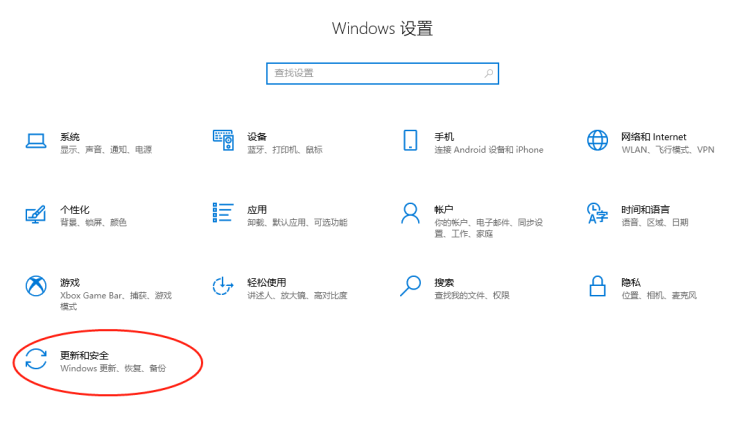Screen dimensions: 746x431
Task: Click the 更新和安全 refresh arrows icon
Action: click(x=36, y=359)
